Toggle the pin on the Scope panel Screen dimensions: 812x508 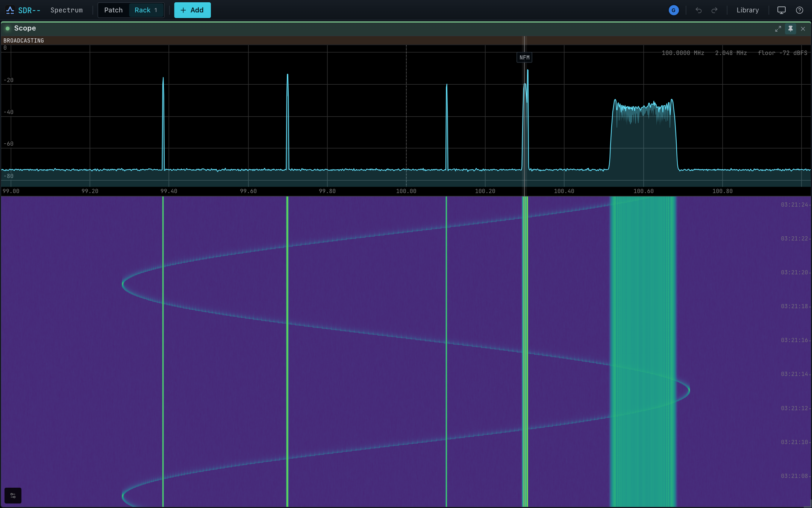(791, 29)
